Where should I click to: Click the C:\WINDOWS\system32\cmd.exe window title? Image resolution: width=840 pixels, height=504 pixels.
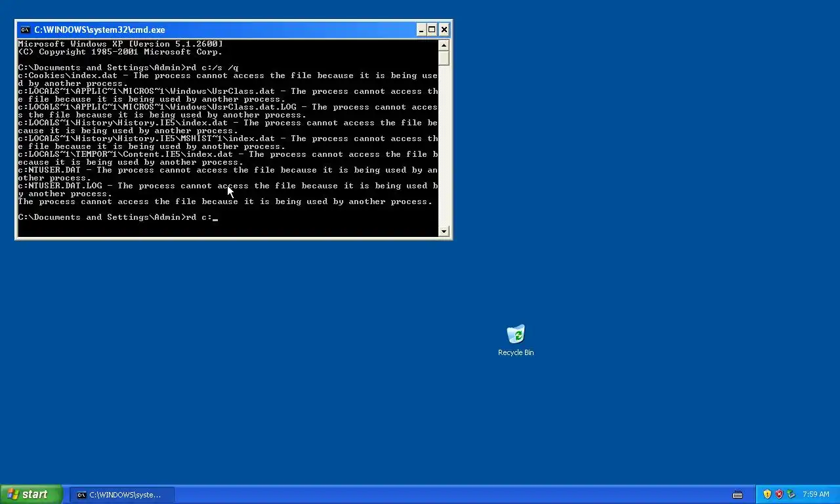100,30
